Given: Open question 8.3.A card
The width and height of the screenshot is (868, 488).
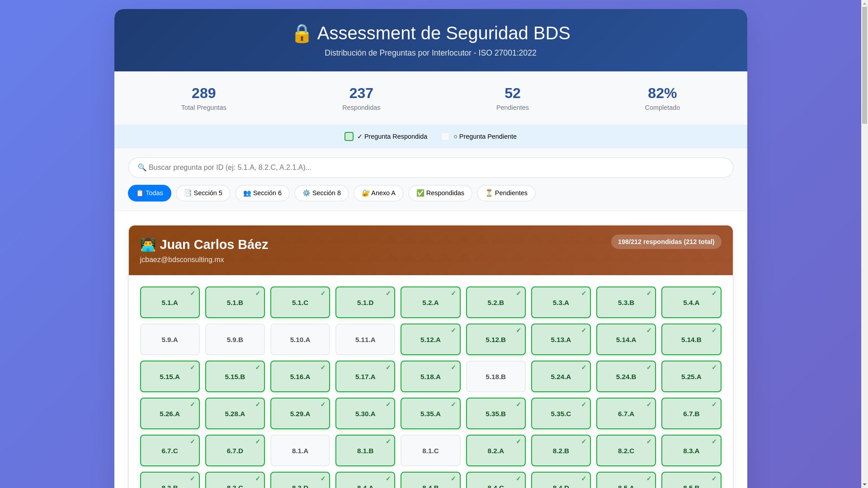Looking at the screenshot, I should coord(691,450).
